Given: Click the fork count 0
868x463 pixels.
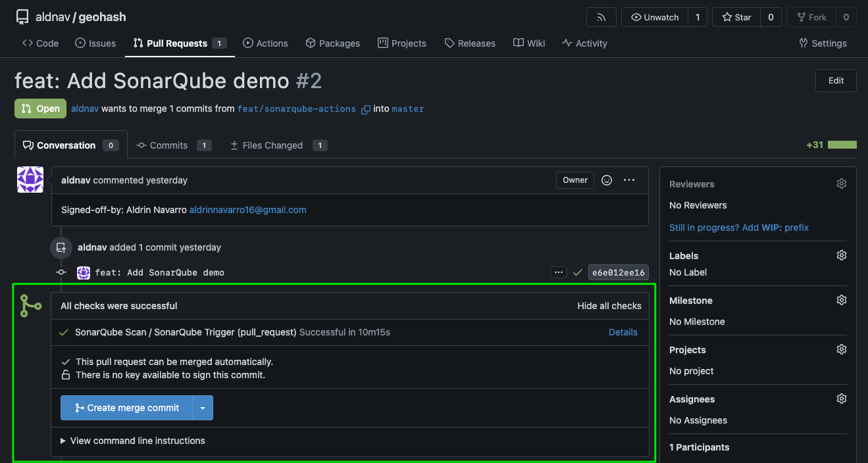Looking at the screenshot, I should (x=846, y=17).
